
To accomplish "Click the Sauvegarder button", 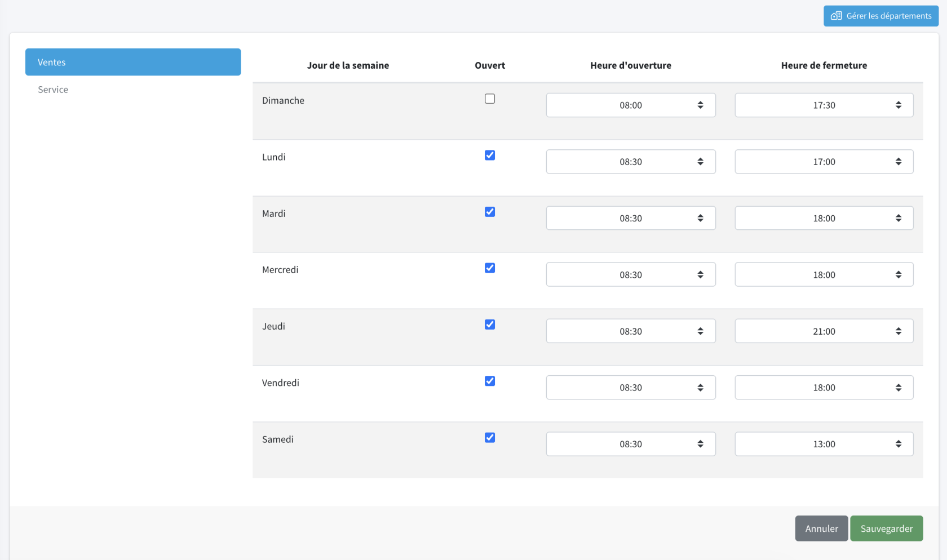I will coord(886,528).
